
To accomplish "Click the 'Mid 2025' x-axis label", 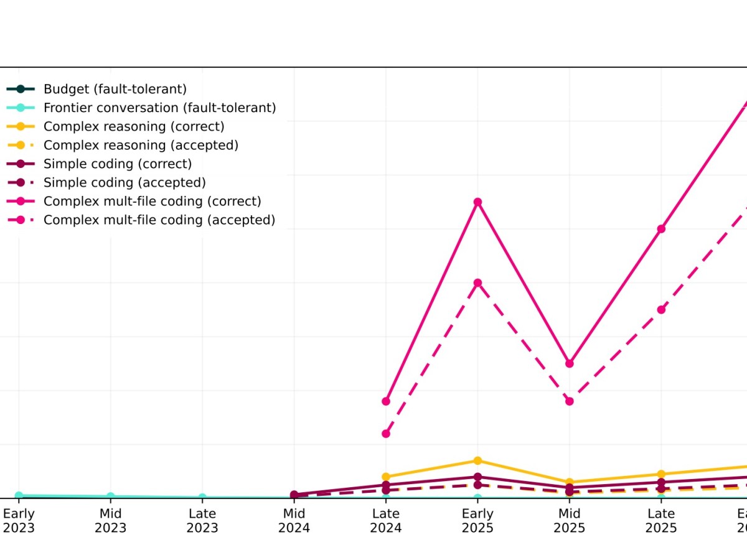I will pos(570,521).
